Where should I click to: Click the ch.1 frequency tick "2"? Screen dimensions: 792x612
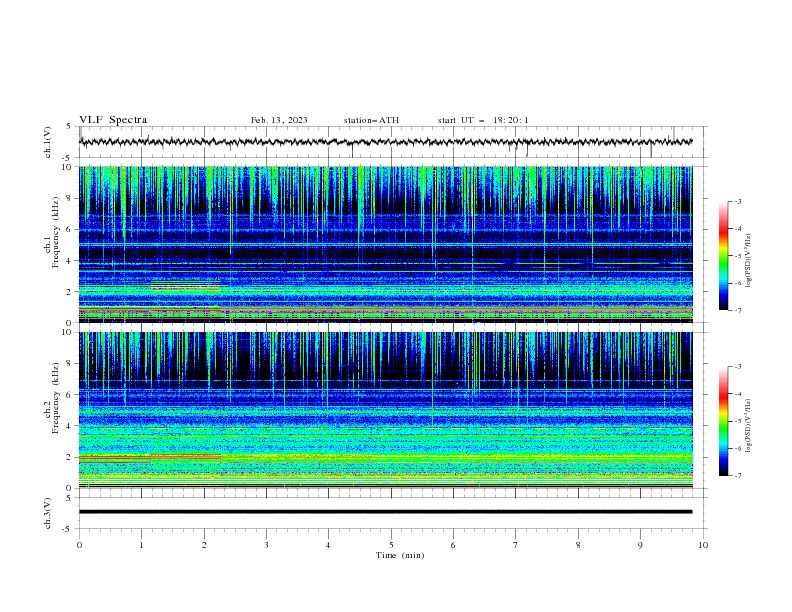[69, 292]
